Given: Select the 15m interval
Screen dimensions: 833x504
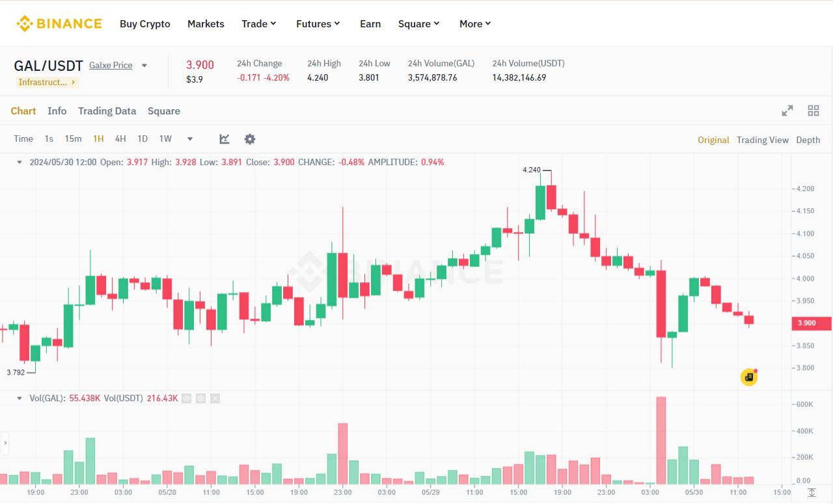Looking at the screenshot, I should coord(73,139).
